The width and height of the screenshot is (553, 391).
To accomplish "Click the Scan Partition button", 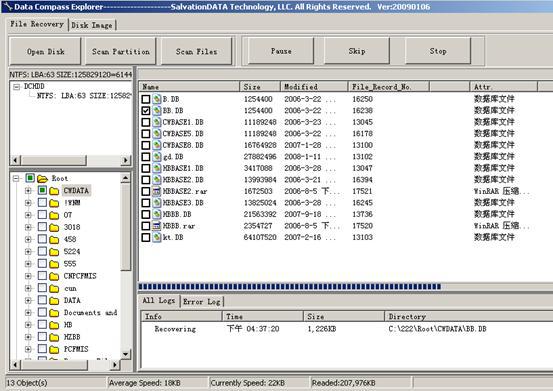I will 121,51.
